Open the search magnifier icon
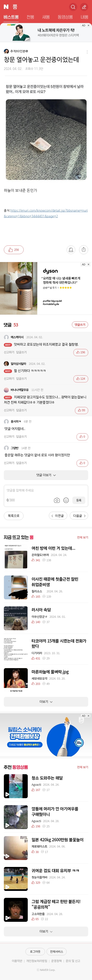Viewport: 92px width, 980px height. click(x=73, y=7)
